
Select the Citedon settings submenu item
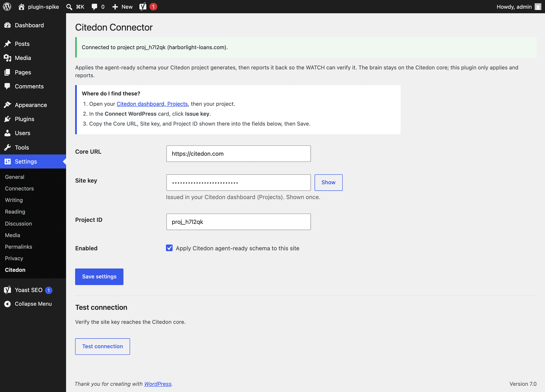tap(15, 270)
